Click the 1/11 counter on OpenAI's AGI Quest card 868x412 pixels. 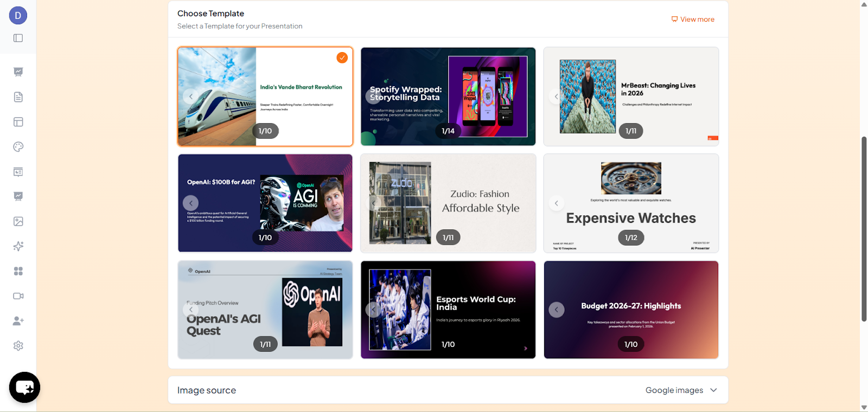[265, 344]
